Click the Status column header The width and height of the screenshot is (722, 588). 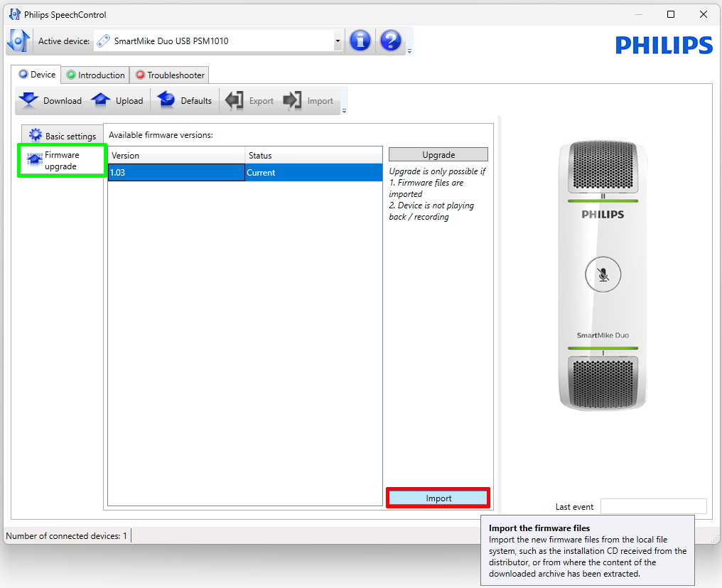(x=313, y=155)
